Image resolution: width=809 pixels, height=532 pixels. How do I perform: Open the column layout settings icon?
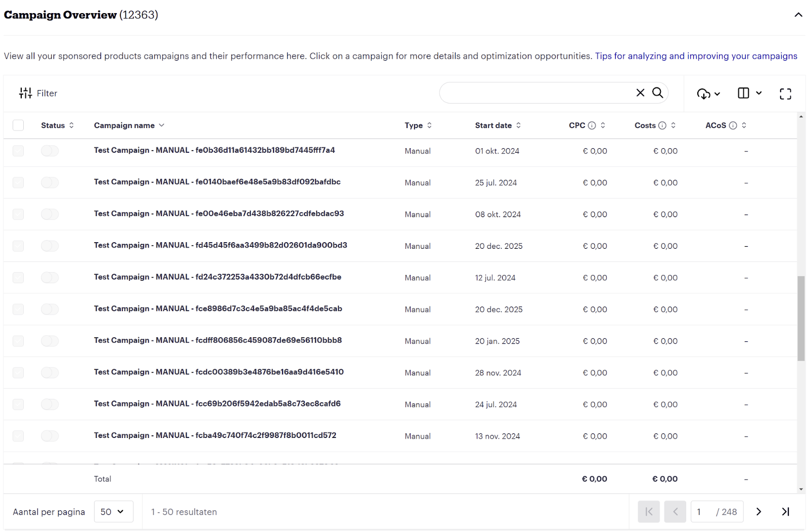(749, 94)
